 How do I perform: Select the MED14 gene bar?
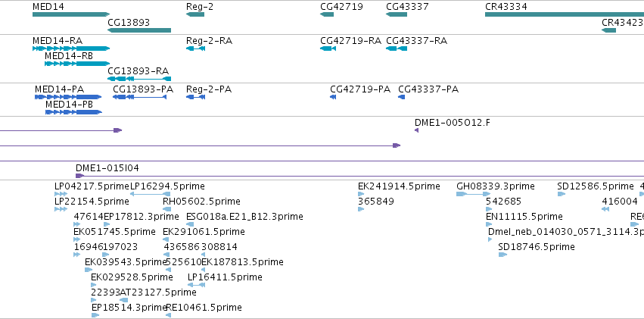pos(71,15)
